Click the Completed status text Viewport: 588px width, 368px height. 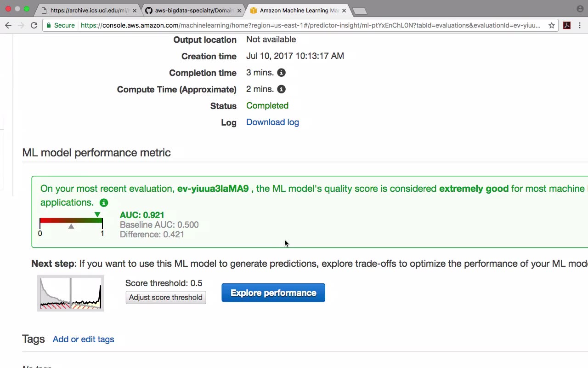[267, 106]
